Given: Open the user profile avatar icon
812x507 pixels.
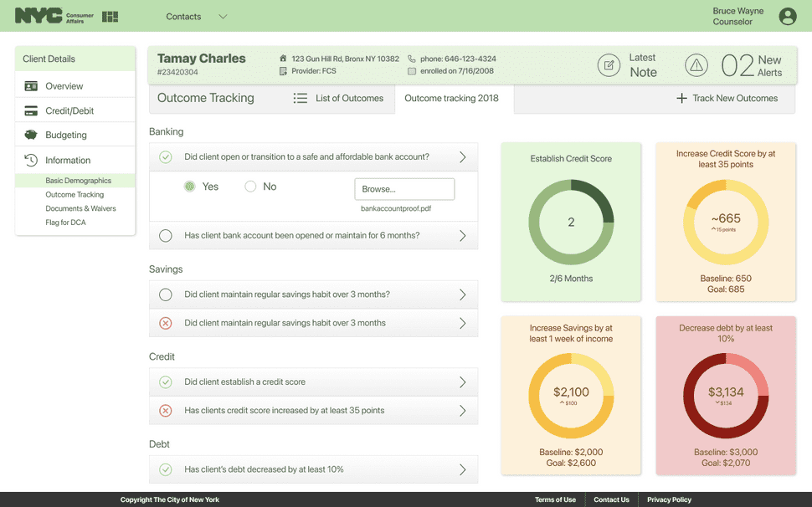Looking at the screenshot, I should point(788,17).
